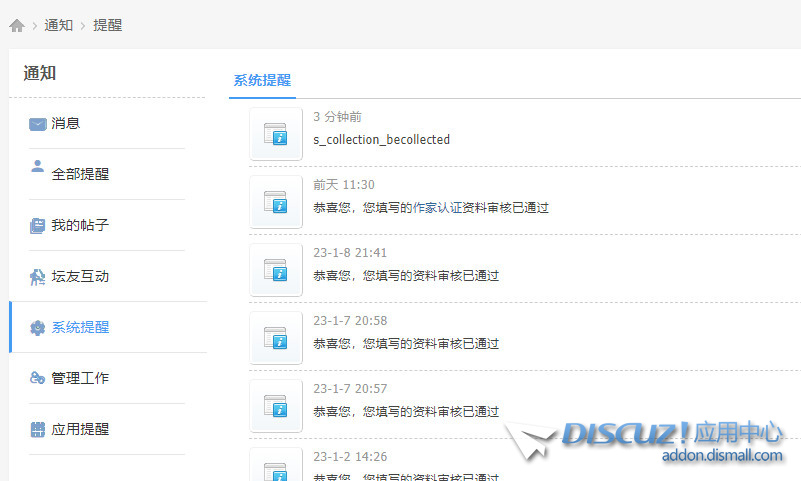
Task: Click the 系统提醒 gear icon
Action: click(x=38, y=328)
